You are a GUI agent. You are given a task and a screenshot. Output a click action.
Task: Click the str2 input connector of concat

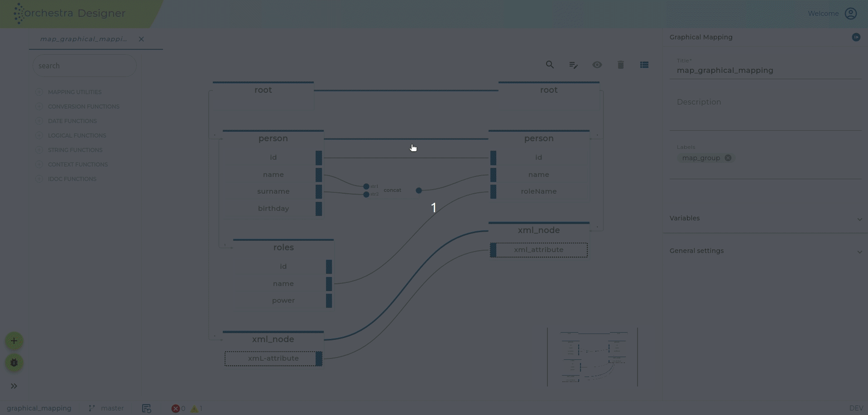coord(366,195)
